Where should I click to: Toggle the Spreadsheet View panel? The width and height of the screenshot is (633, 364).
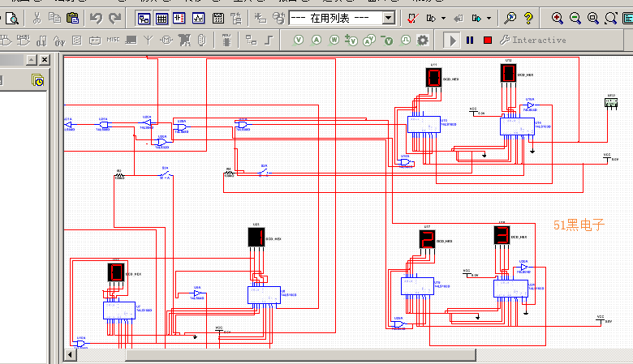click(161, 18)
